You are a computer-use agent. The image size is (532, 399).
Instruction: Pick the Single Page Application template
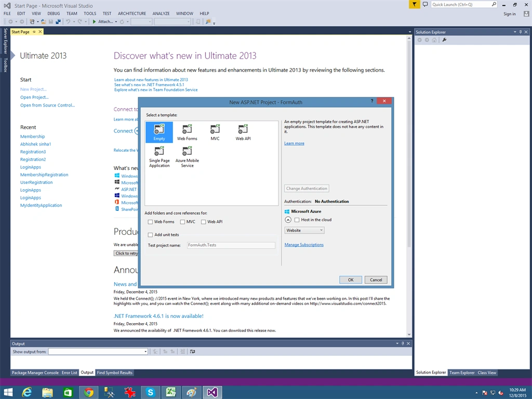[159, 156]
